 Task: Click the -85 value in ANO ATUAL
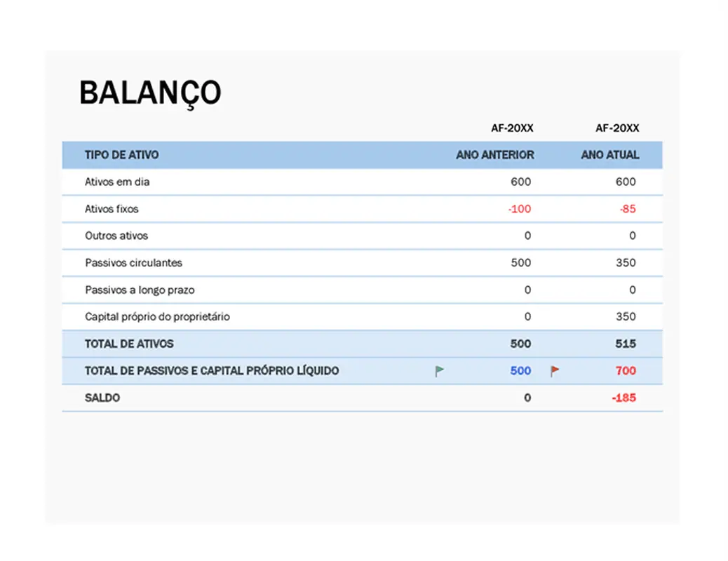[628, 208]
